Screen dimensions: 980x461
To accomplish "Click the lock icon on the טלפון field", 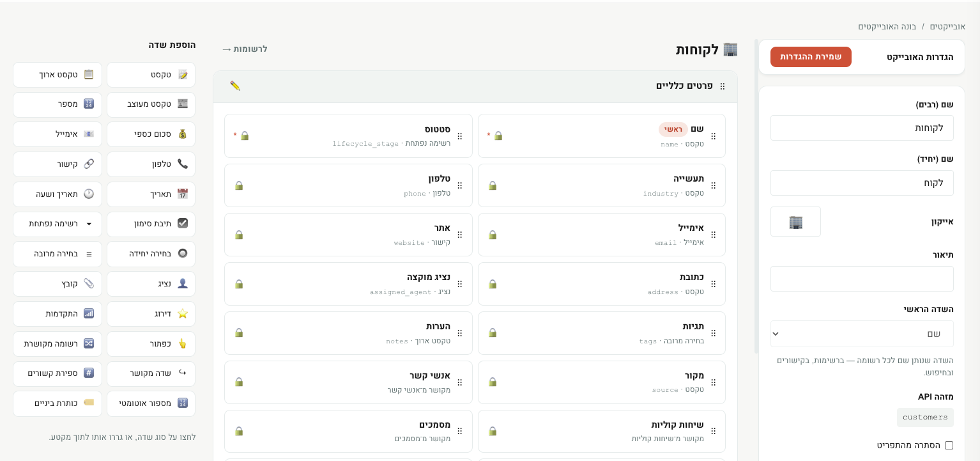I will pyautogui.click(x=239, y=185).
